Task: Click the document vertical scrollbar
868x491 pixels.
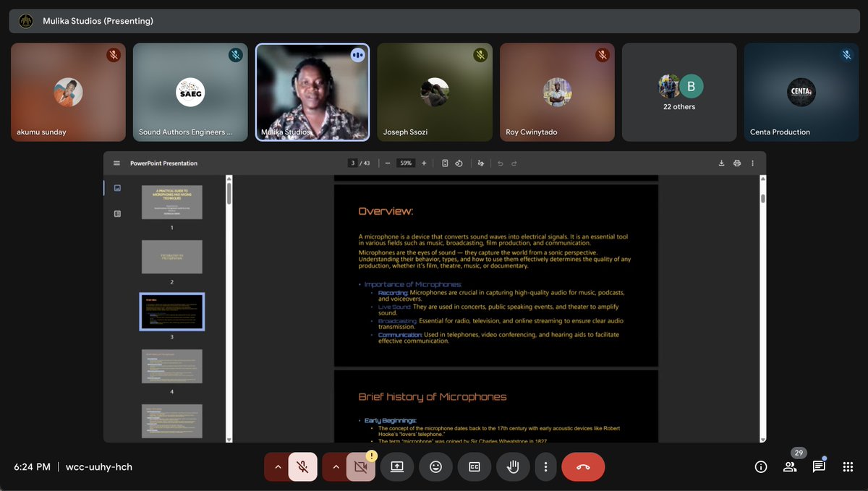Action: (763, 198)
